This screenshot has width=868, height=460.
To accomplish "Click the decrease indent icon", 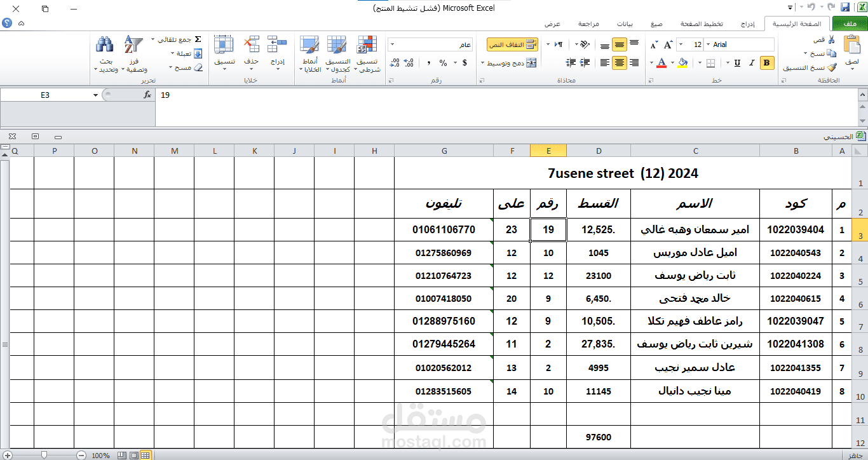I will point(583,63).
